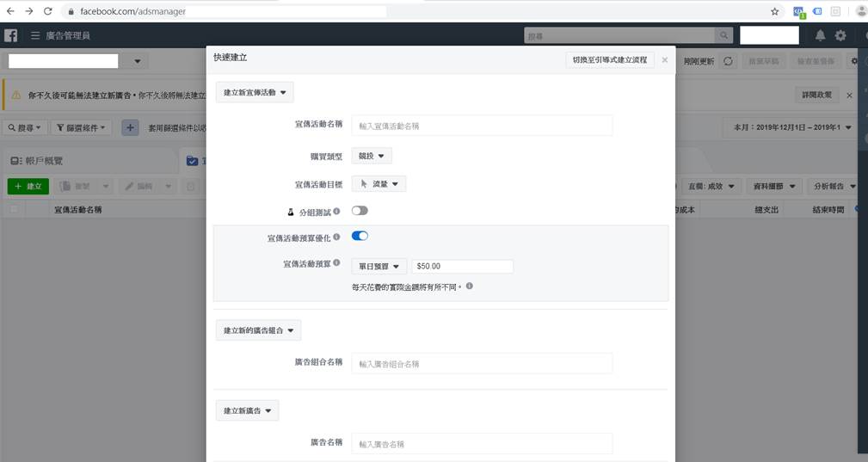
Task: Sort by 宣傳活動名稱 column header
Action: click(78, 210)
